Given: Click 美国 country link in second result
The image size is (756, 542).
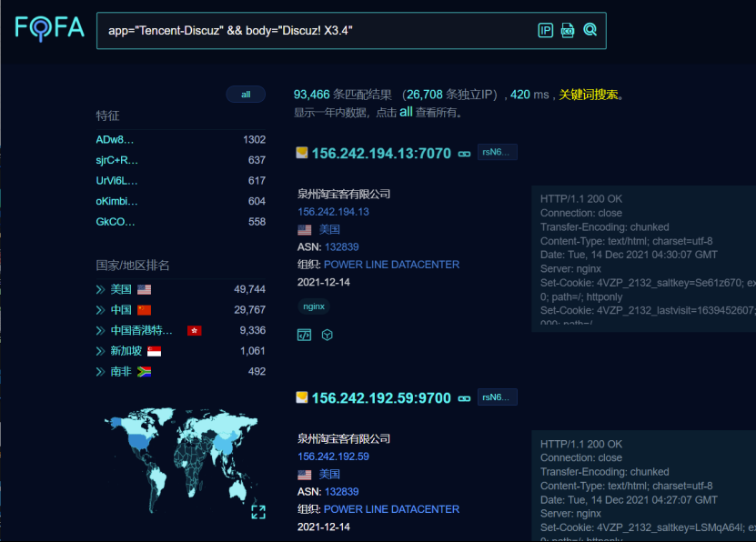Looking at the screenshot, I should (329, 474).
